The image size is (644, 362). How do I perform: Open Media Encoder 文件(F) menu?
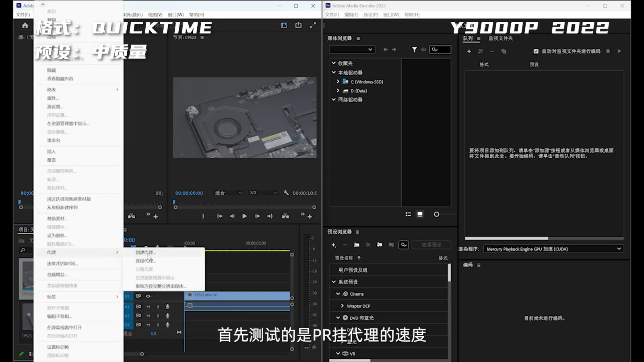pos(332,14)
